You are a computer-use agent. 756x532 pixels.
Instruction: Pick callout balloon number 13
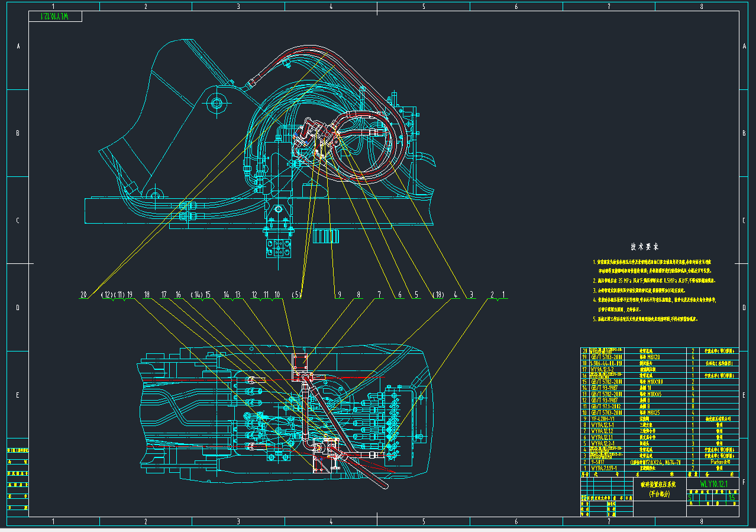point(238,295)
